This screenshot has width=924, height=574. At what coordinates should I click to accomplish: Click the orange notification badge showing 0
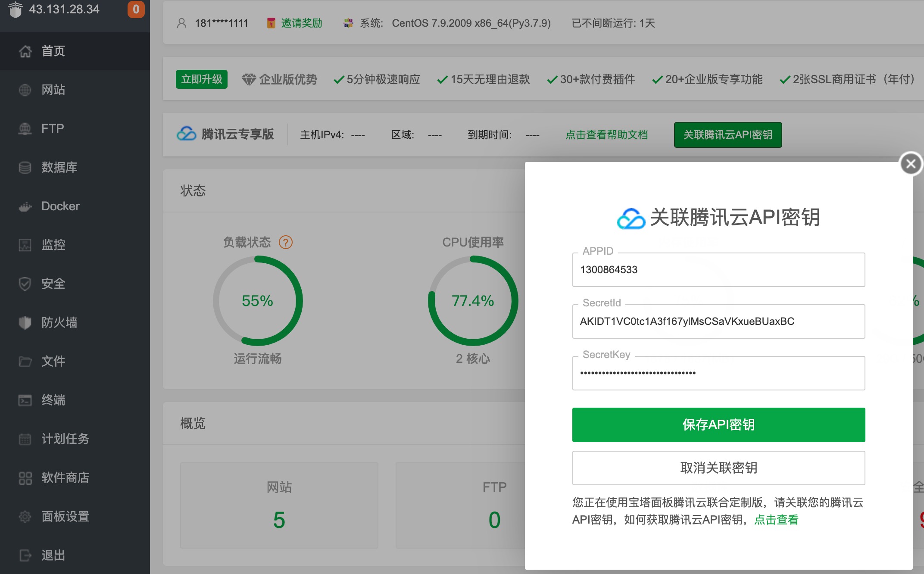tap(136, 9)
